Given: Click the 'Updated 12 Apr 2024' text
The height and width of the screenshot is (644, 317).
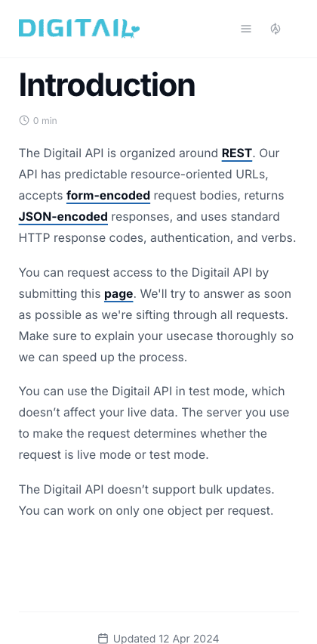Looking at the screenshot, I should [166, 639].
